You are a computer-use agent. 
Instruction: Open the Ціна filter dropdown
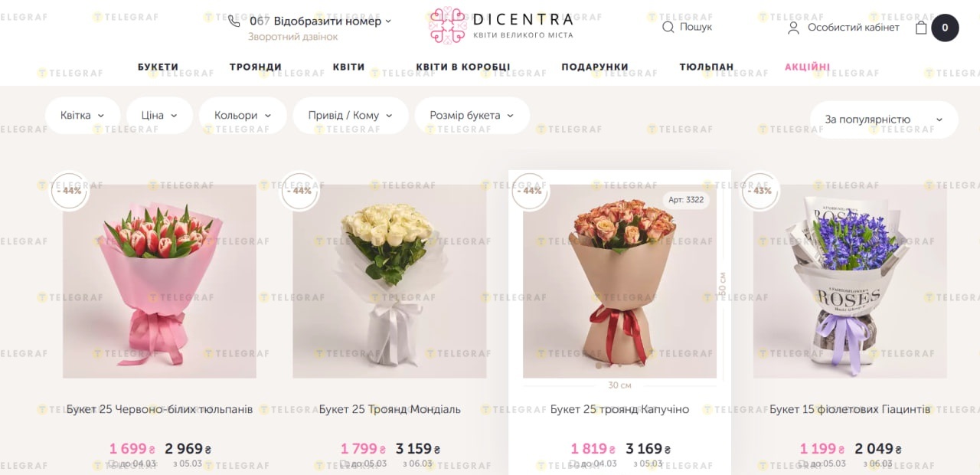159,116
